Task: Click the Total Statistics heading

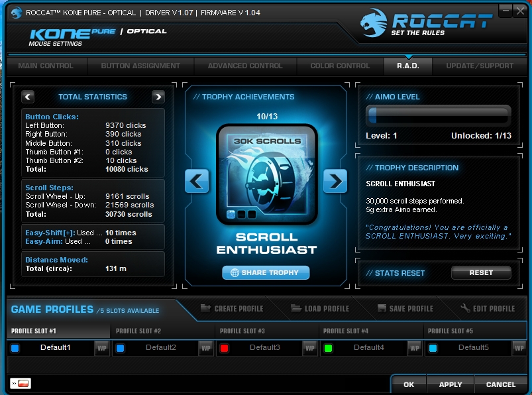Action: tap(93, 97)
